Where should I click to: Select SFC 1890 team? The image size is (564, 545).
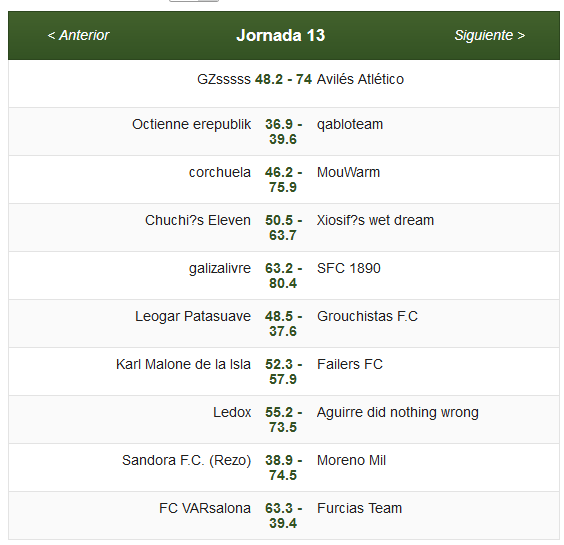349,268
